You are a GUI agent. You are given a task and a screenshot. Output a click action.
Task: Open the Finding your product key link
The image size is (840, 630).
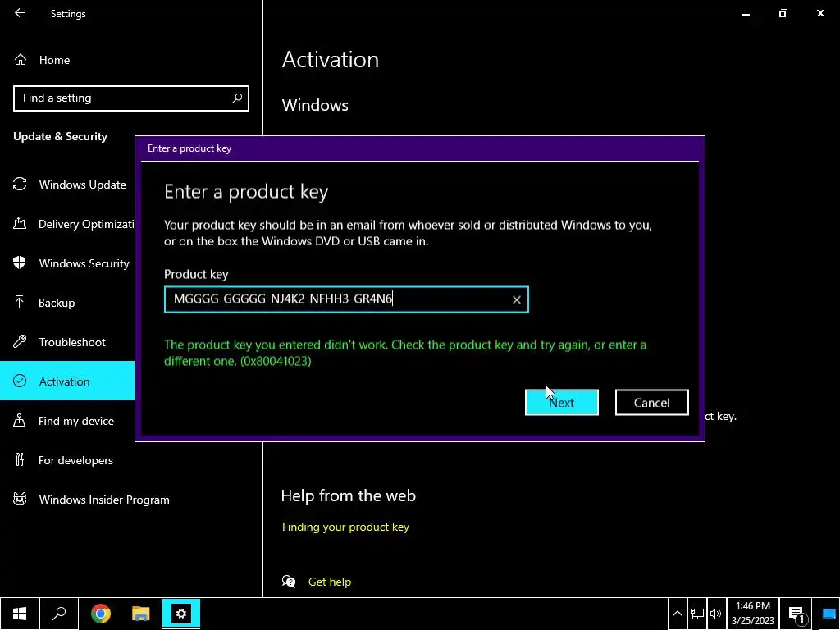tap(345, 527)
